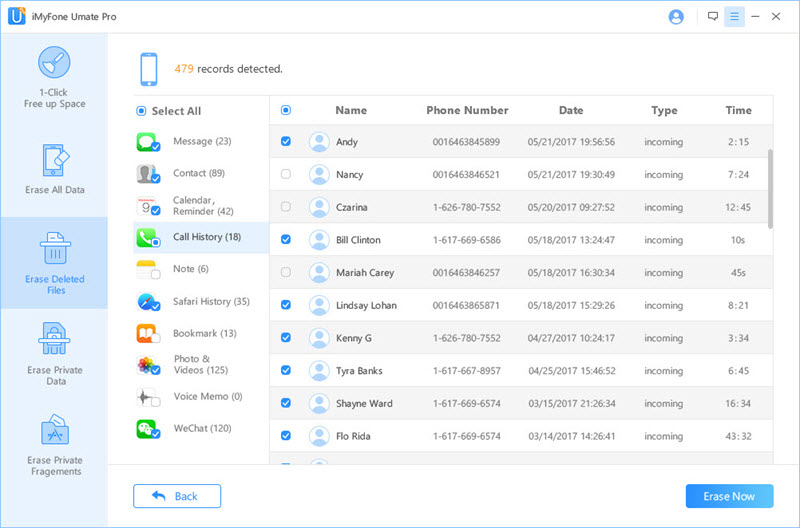Click phone number 1-617-667-8957
Image resolution: width=800 pixels, height=528 pixels.
pyautogui.click(x=467, y=371)
